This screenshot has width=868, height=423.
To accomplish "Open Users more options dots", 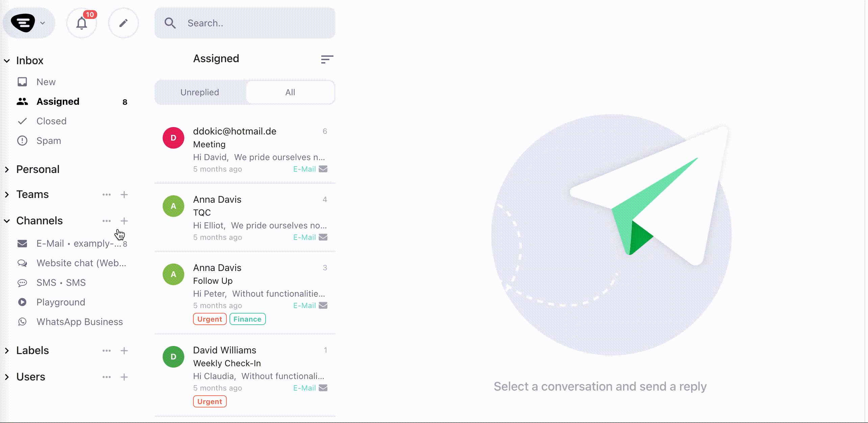I will [x=107, y=377].
